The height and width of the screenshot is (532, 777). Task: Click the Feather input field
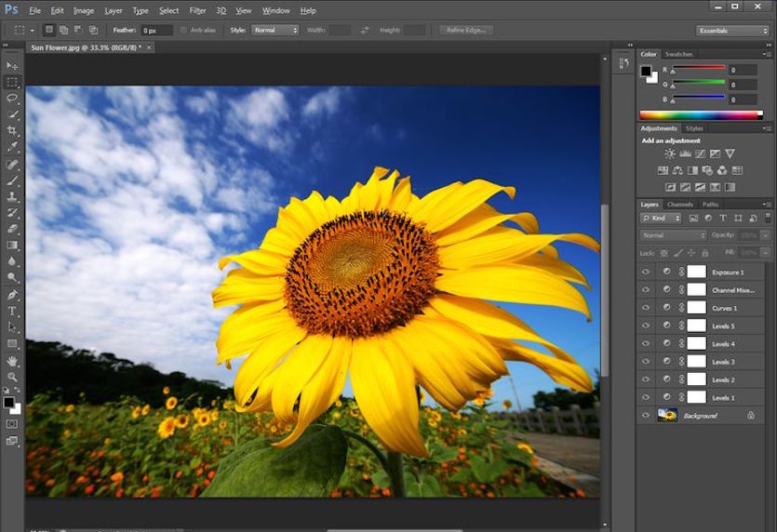point(156,30)
